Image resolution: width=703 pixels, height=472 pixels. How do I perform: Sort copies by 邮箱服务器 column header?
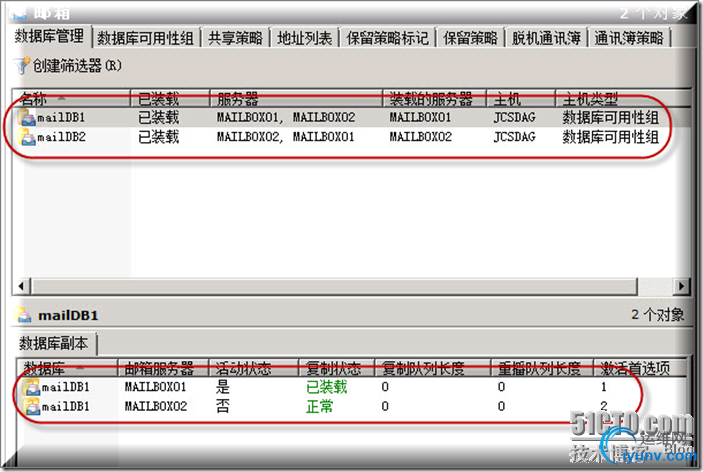coord(163,368)
